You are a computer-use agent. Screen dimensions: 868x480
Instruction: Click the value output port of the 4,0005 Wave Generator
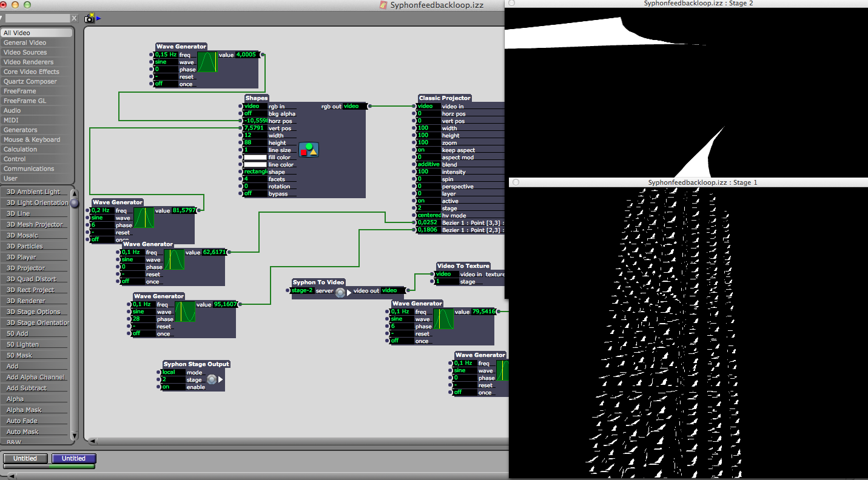point(262,55)
